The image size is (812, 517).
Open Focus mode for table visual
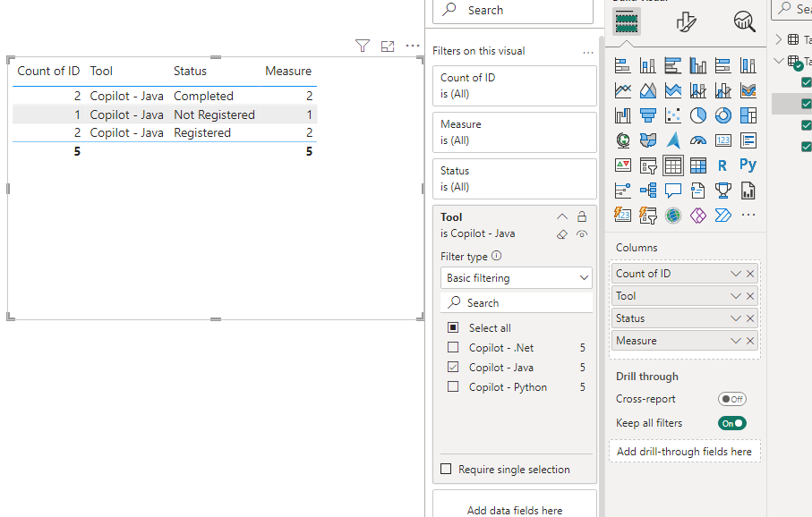pos(388,46)
